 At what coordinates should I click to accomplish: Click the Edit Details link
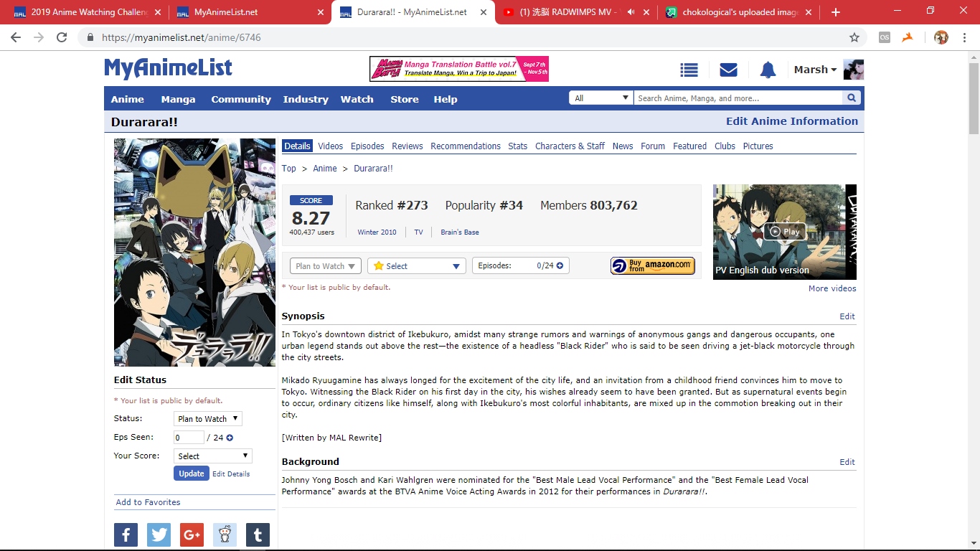[x=231, y=474]
